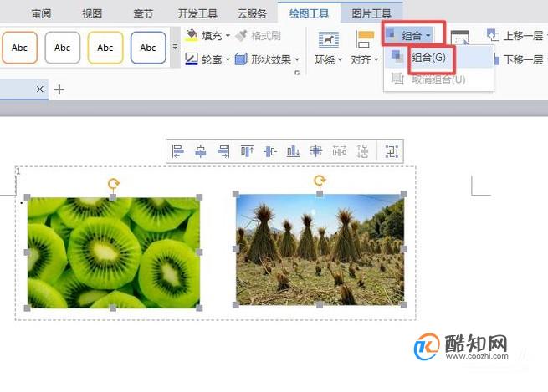548x392 pixels.
Task: Click the 格式刷 format painter
Action: (259, 35)
